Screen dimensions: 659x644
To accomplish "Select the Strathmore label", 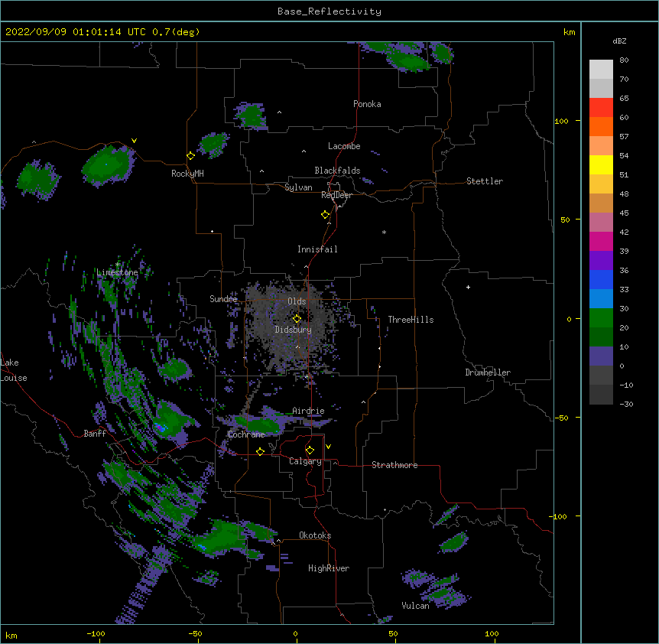I will (394, 465).
